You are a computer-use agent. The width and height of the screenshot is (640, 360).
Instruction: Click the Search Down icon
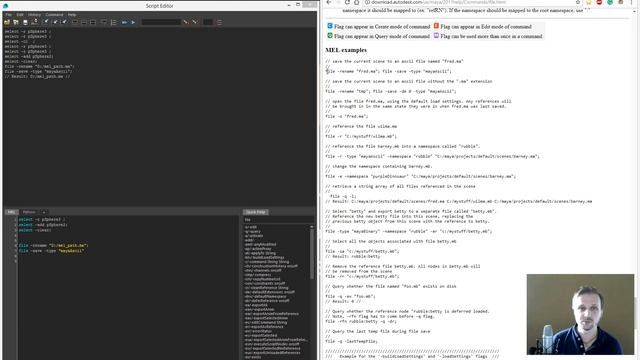(x=186, y=22)
